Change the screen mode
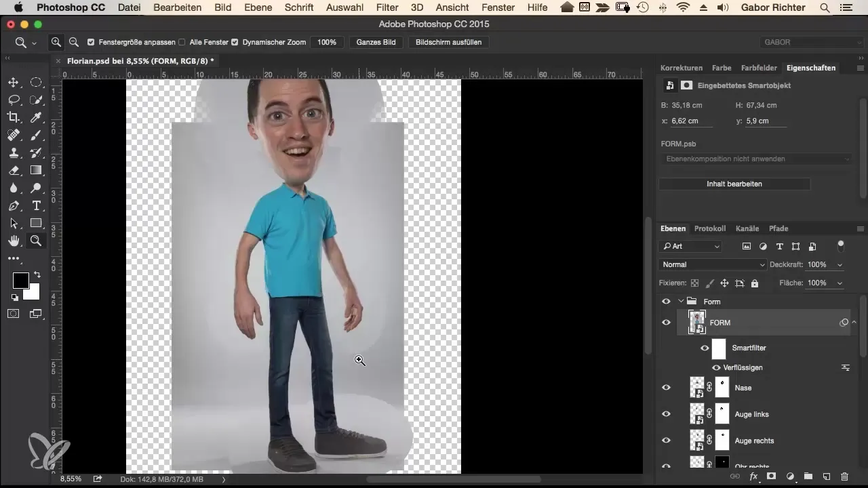The width and height of the screenshot is (868, 488). (36, 313)
